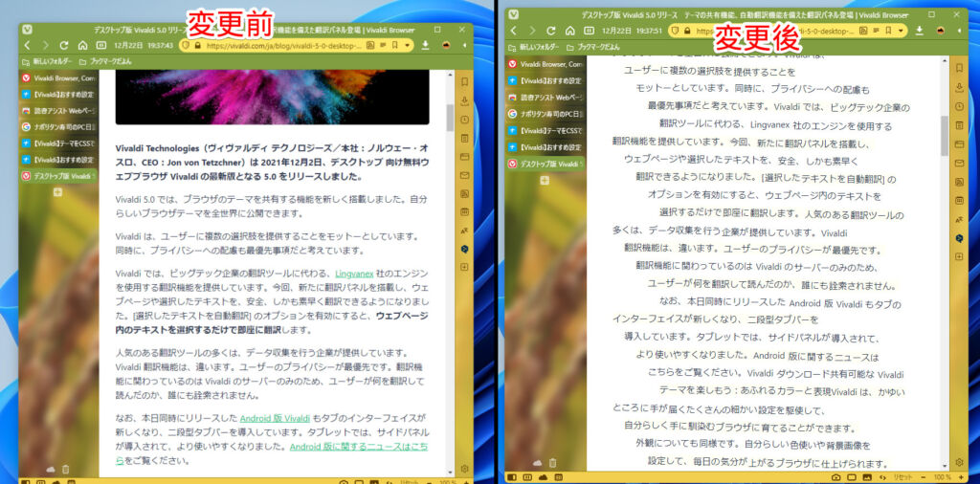Bookmark page from right address bar
Viewport: 980px width, 484px height.
[888, 31]
